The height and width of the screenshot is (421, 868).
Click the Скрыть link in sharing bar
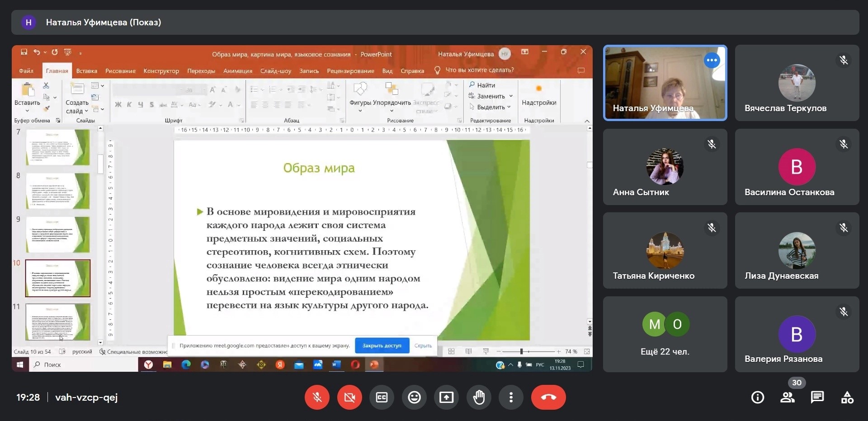pyautogui.click(x=423, y=346)
